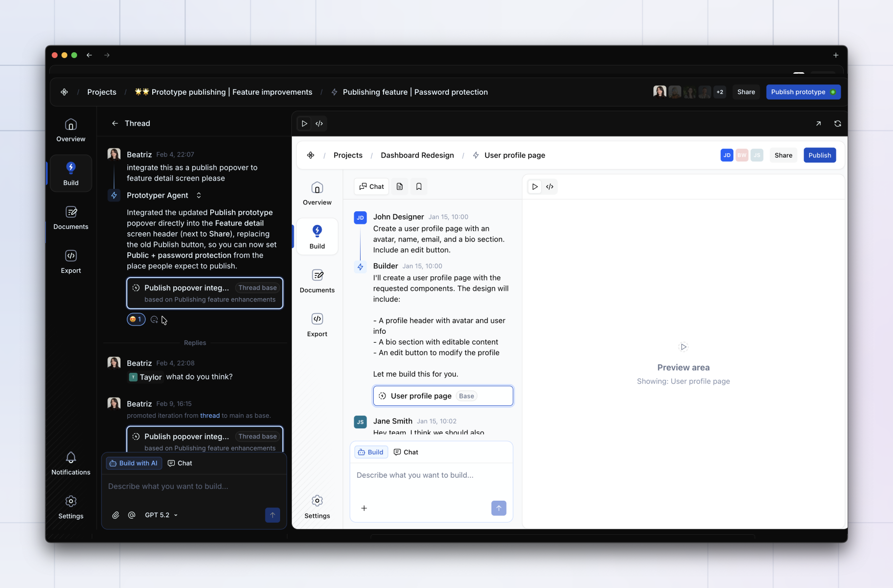
Task: Click the play icon in the Preview area
Action: click(683, 347)
